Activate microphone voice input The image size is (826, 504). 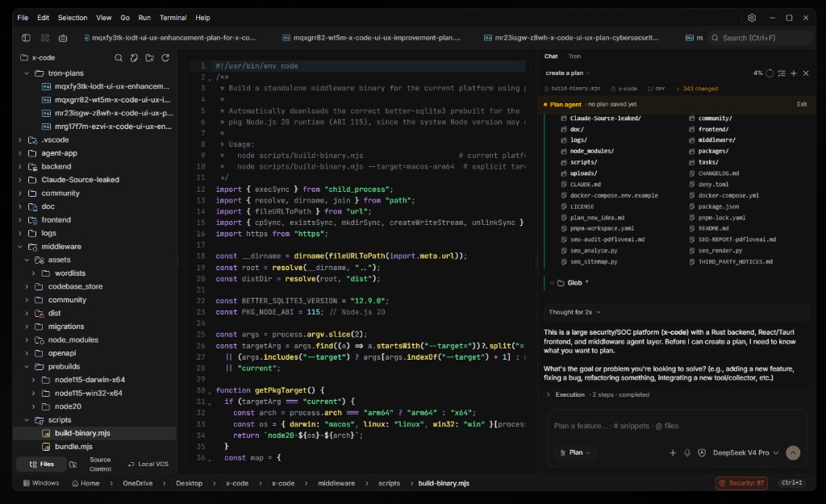(x=687, y=453)
